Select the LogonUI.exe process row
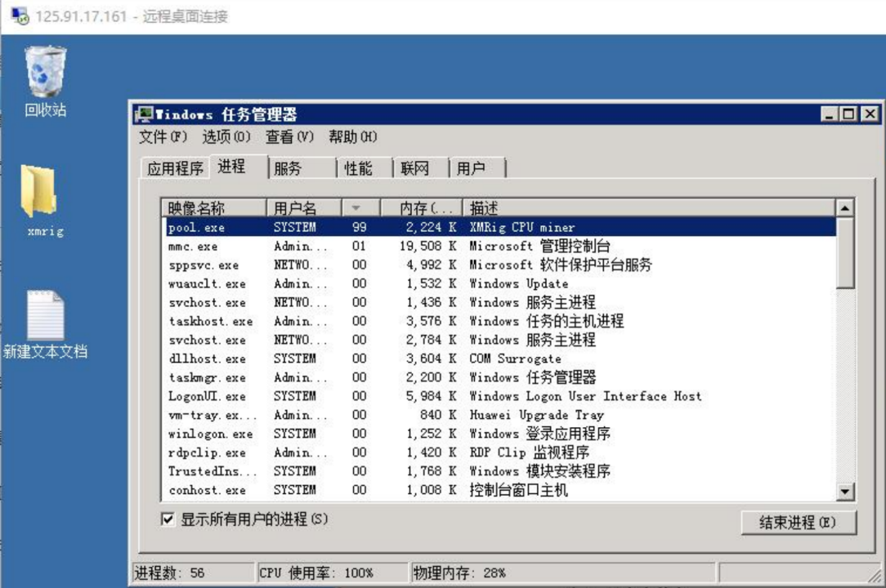The width and height of the screenshot is (886, 588). (x=499, y=396)
